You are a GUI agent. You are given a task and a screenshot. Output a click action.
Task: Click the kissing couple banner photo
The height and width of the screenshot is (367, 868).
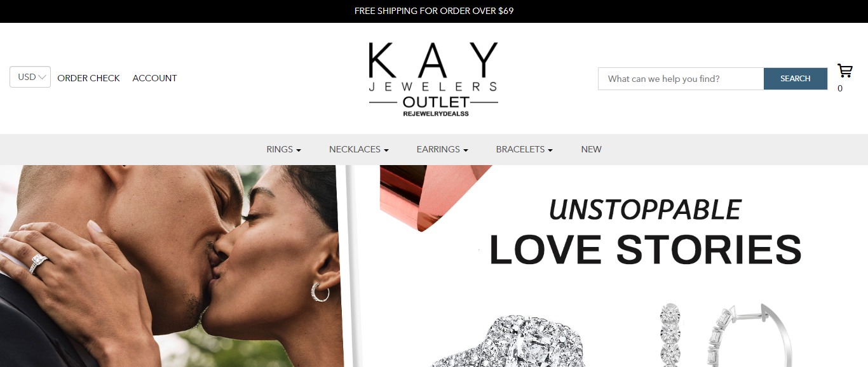point(172,266)
